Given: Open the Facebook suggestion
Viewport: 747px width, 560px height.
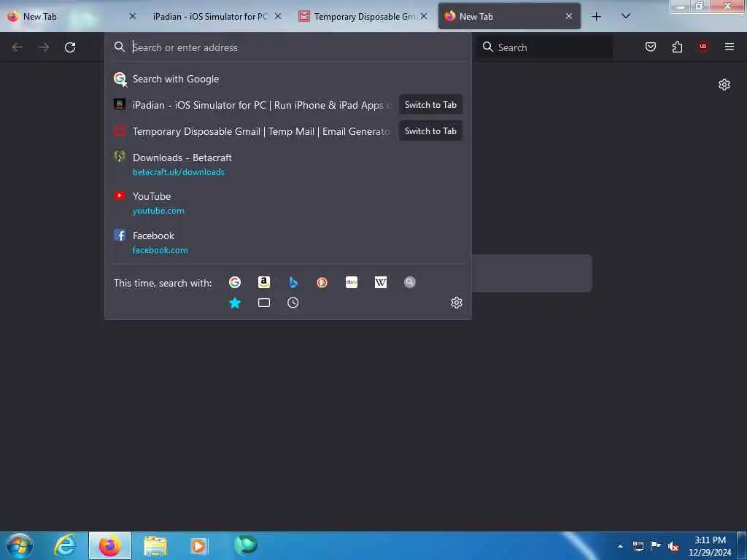Looking at the screenshot, I should click(x=287, y=242).
